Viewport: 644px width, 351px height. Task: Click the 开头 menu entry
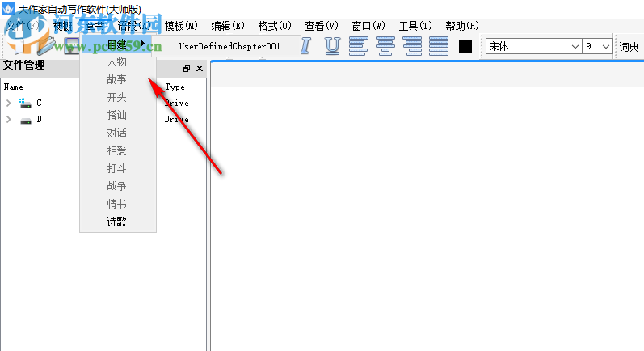[117, 97]
